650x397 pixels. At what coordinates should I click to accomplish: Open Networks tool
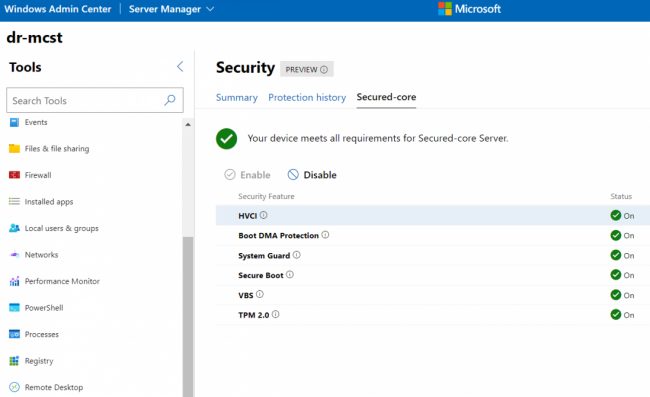click(x=41, y=255)
